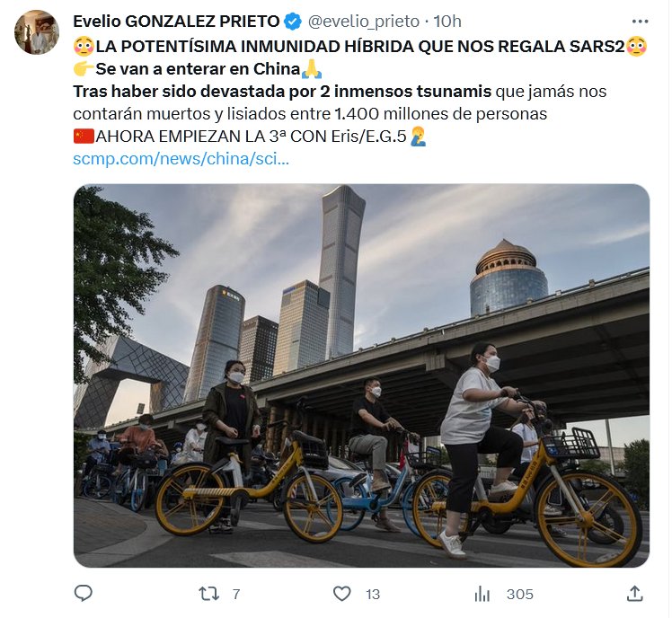Open Evelio's round profile avatar
Screen dimensions: 672x618
37,32
